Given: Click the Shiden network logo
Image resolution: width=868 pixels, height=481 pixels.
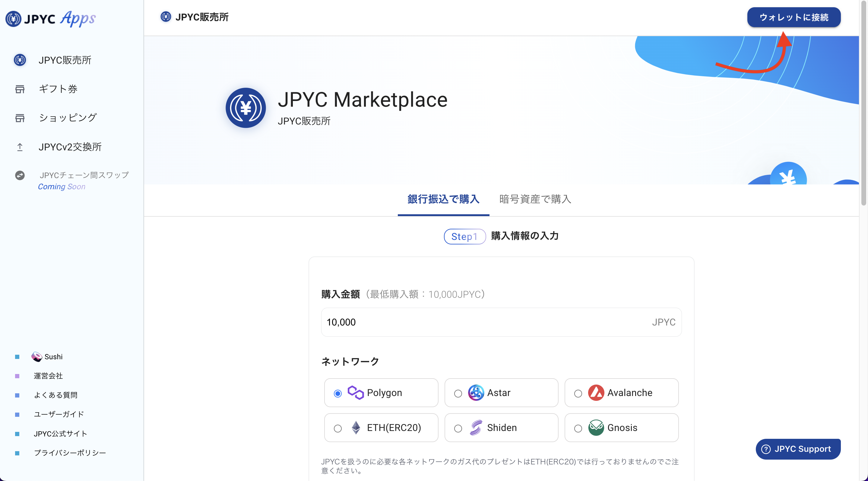Looking at the screenshot, I should [x=476, y=428].
